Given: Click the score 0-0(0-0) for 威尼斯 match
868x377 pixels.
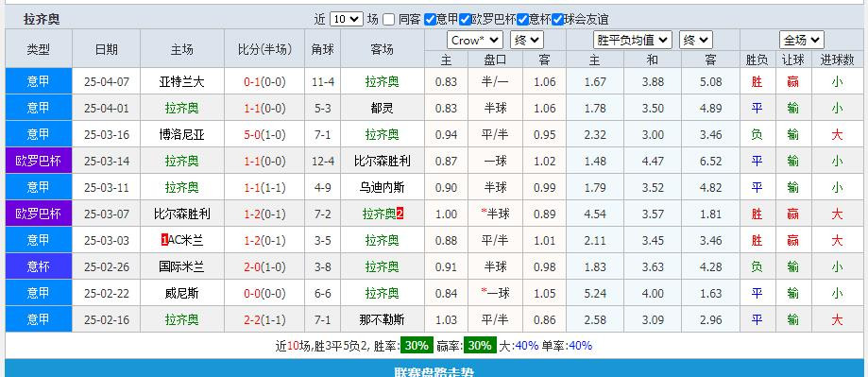Looking at the screenshot, I should point(264,294).
